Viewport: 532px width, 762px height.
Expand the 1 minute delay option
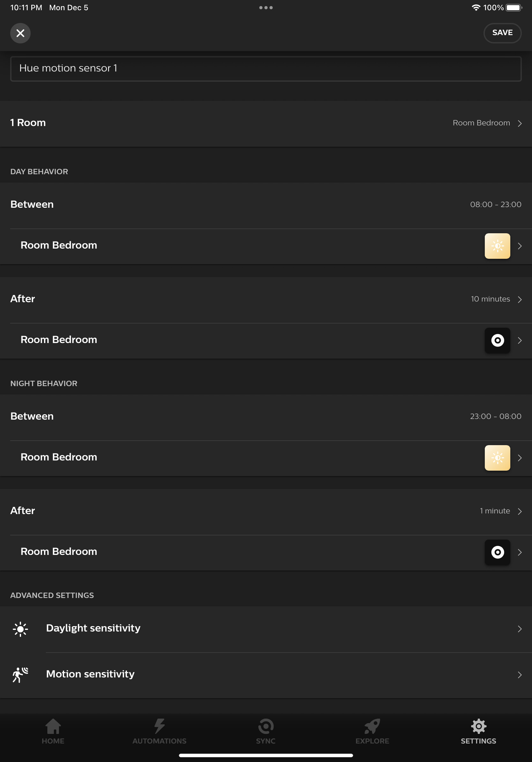(x=500, y=511)
